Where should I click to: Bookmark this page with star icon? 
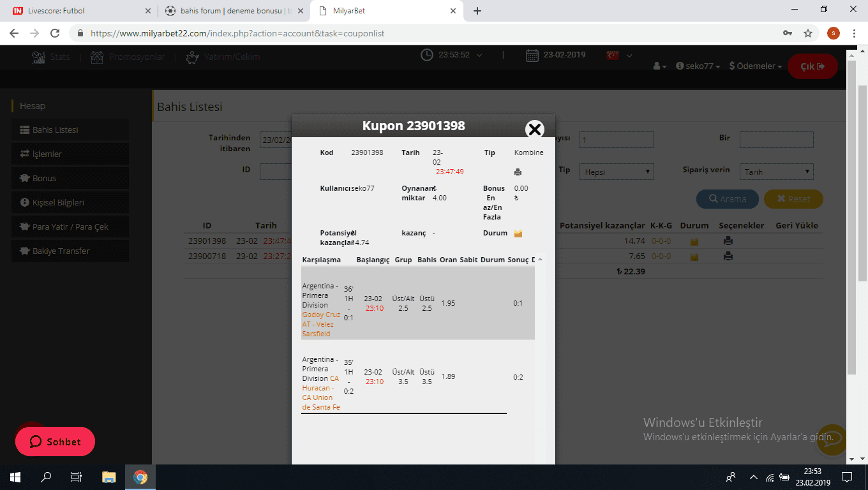[808, 33]
